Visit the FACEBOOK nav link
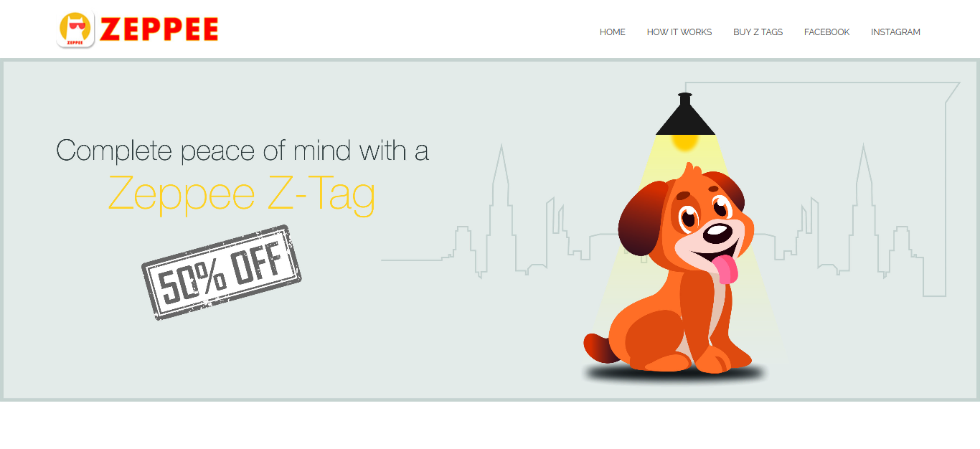This screenshot has height=449, width=980. point(827,32)
